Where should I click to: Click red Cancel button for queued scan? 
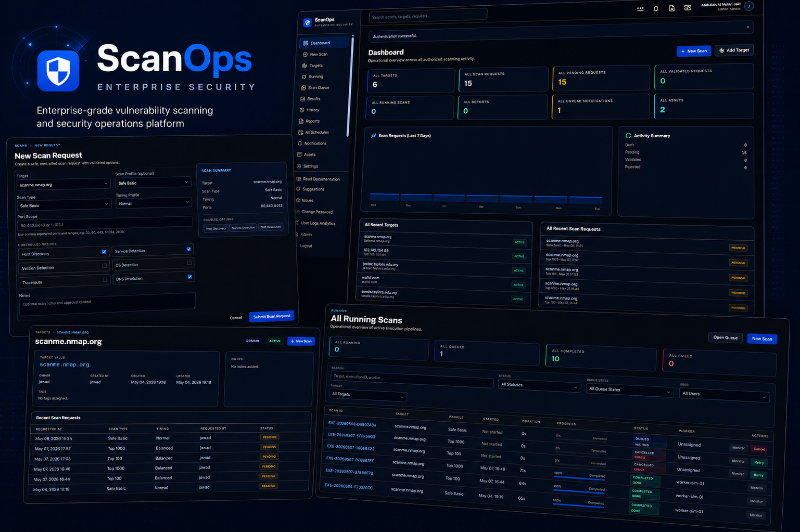click(x=759, y=449)
